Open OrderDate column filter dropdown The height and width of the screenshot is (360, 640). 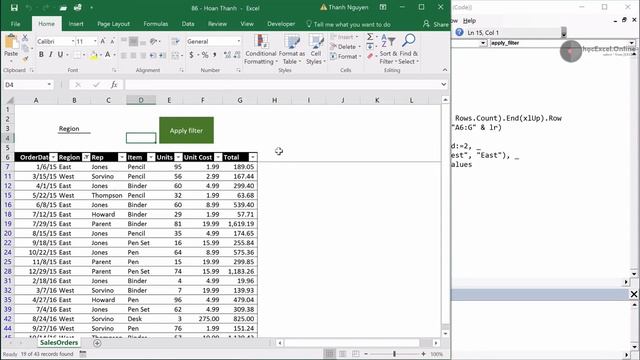(53, 157)
